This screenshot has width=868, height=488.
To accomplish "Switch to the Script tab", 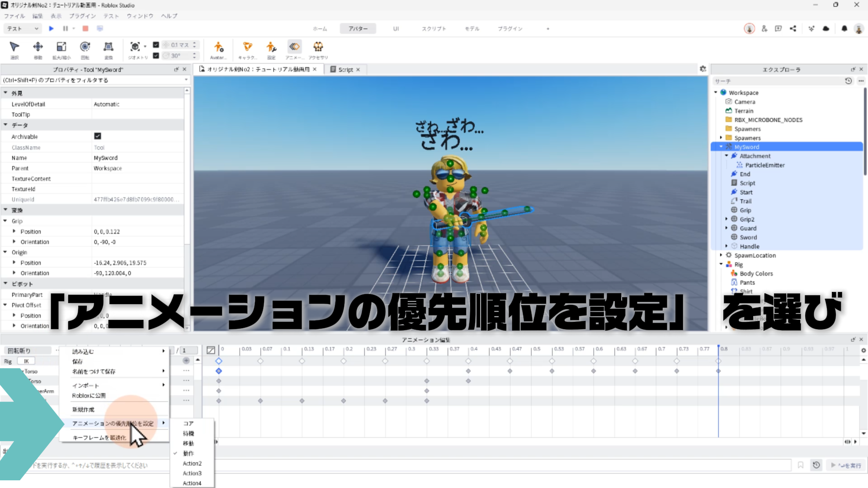I will pos(345,70).
